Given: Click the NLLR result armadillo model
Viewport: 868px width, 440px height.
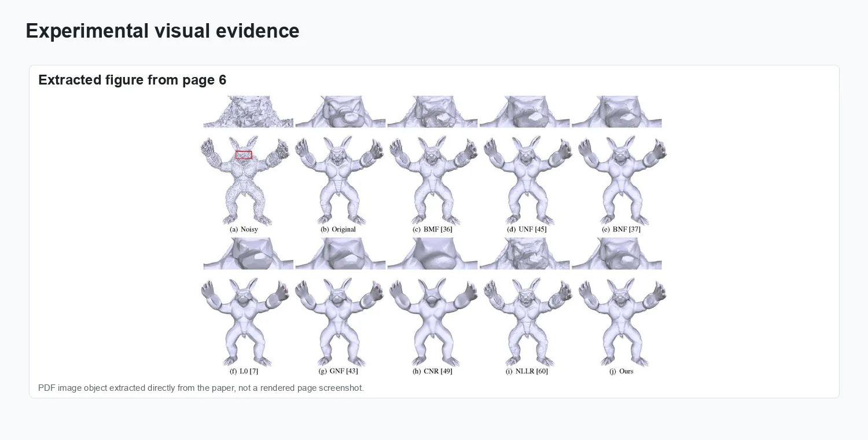Looking at the screenshot, I should (528, 322).
